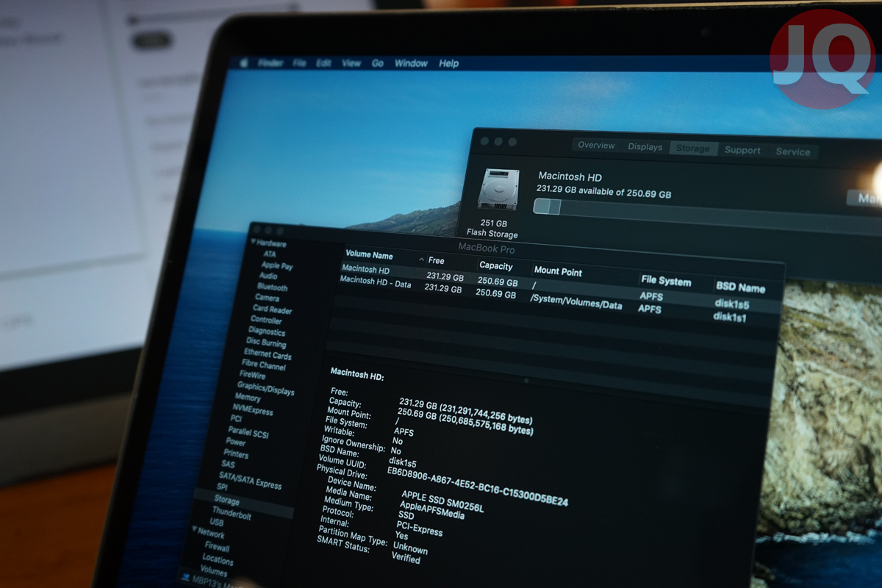Select Audio in the sidebar
Viewport: 882px width, 588px height.
268,276
